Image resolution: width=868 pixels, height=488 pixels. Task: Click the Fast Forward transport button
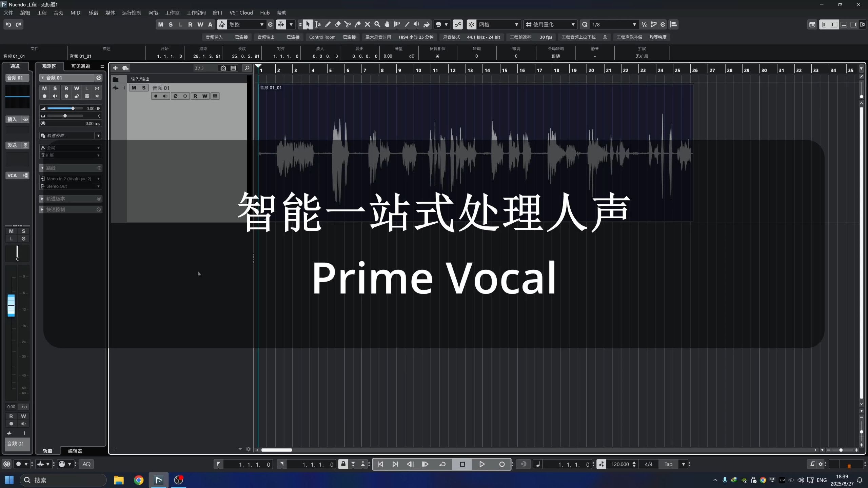(425, 464)
